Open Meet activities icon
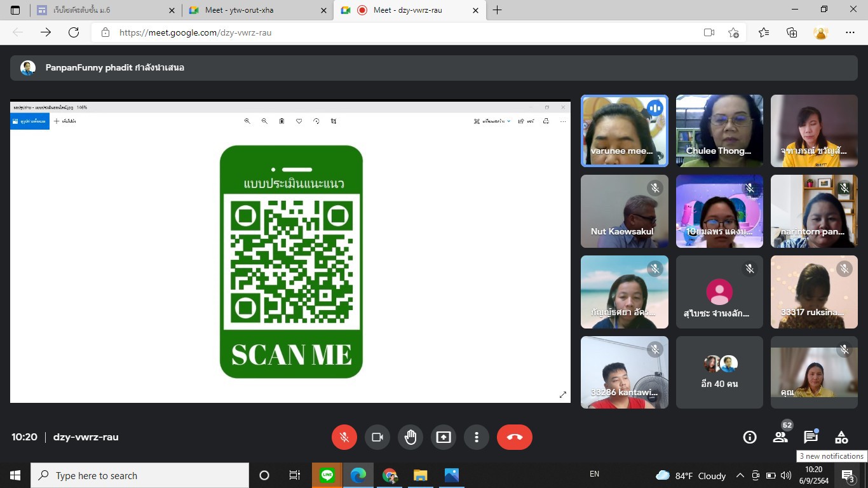Image resolution: width=868 pixels, height=488 pixels. [841, 437]
